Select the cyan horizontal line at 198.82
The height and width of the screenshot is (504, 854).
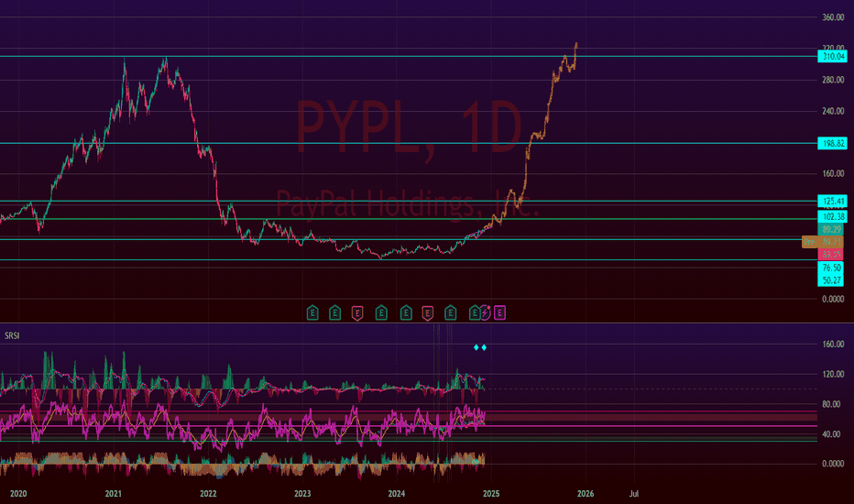pos(409,143)
